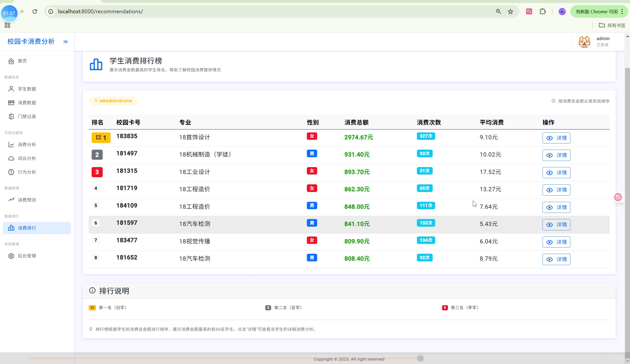Click the 消费数据 card icon
630x364 pixels.
(x=11, y=103)
